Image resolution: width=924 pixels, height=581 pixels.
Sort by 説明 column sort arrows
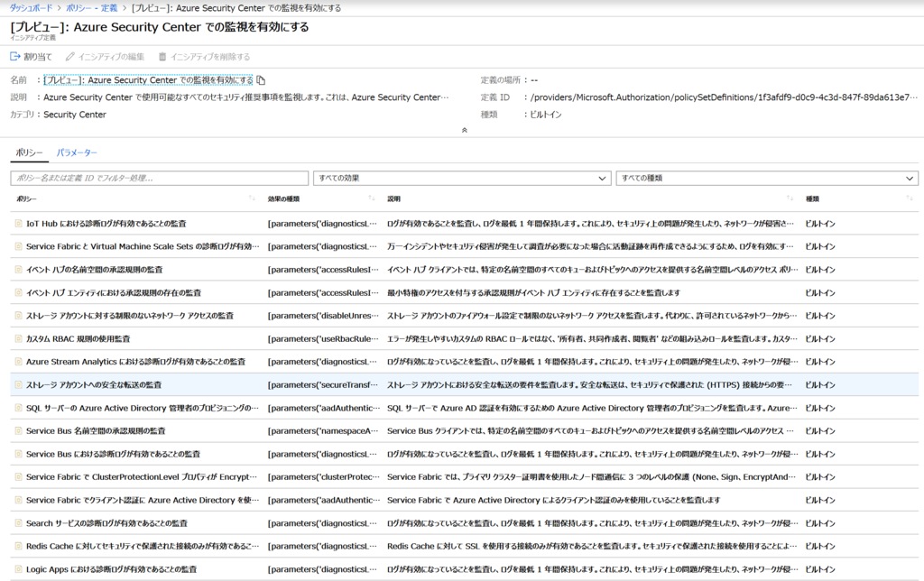pos(790,198)
